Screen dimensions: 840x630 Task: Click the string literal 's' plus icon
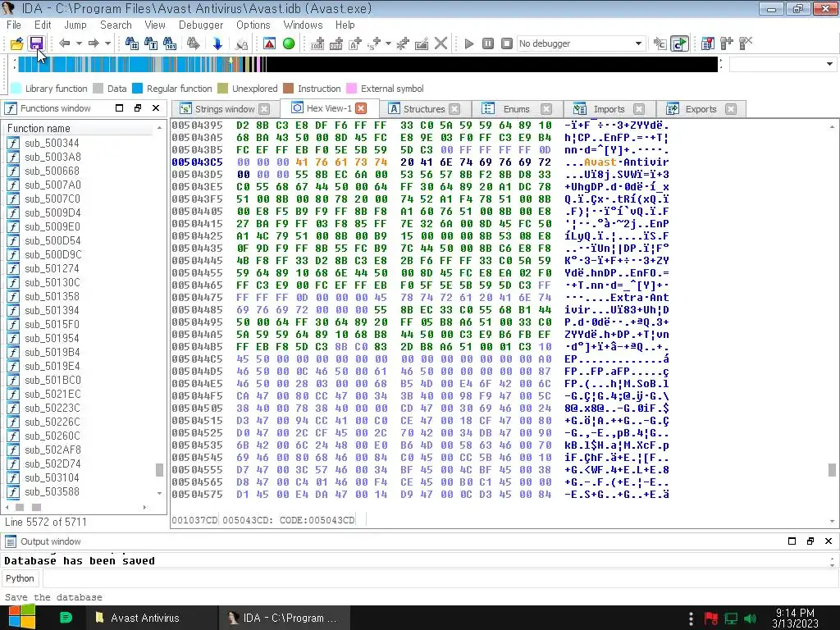374,43
